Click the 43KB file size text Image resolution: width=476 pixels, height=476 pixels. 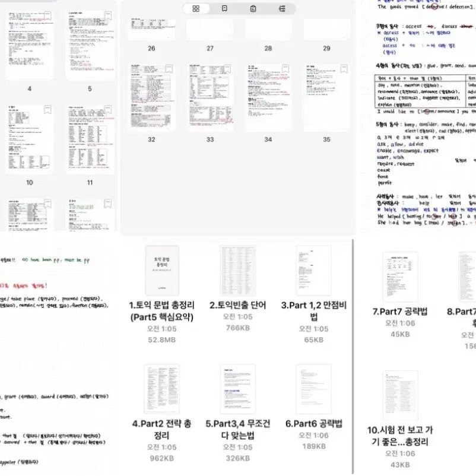click(400, 465)
